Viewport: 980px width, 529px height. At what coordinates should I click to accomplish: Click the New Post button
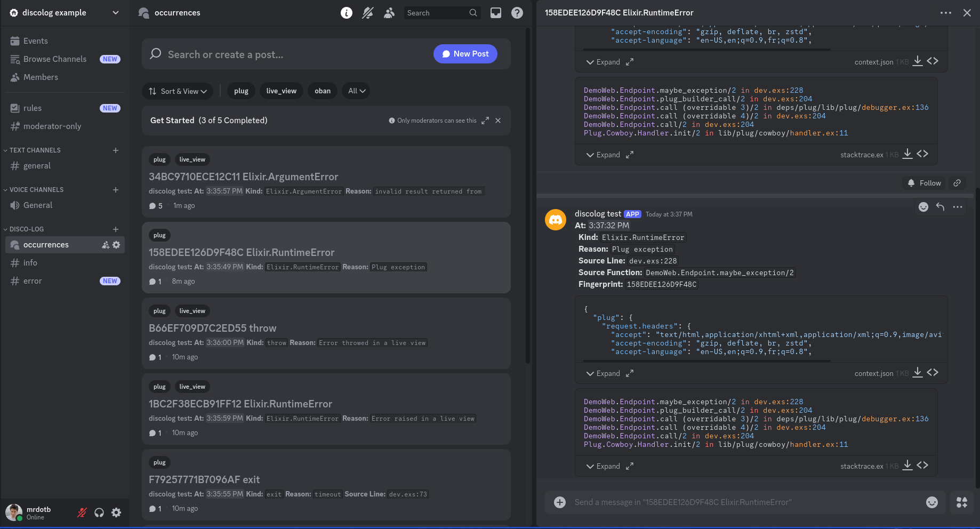pyautogui.click(x=465, y=54)
